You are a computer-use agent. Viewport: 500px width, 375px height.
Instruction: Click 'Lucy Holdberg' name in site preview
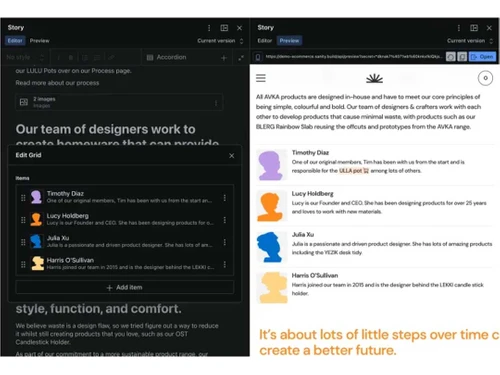click(x=312, y=193)
